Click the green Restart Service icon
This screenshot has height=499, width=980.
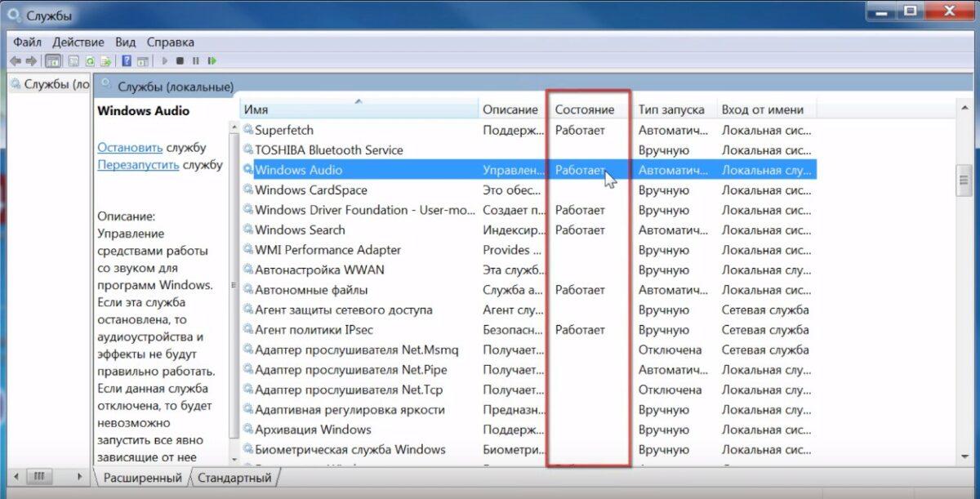click(212, 60)
